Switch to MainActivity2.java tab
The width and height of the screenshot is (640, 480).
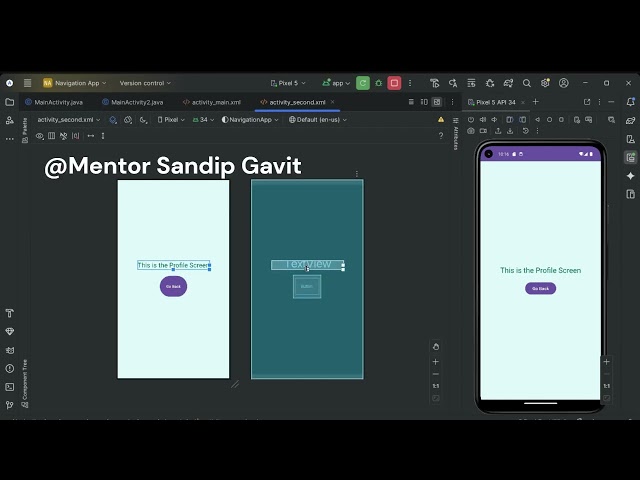[133, 102]
